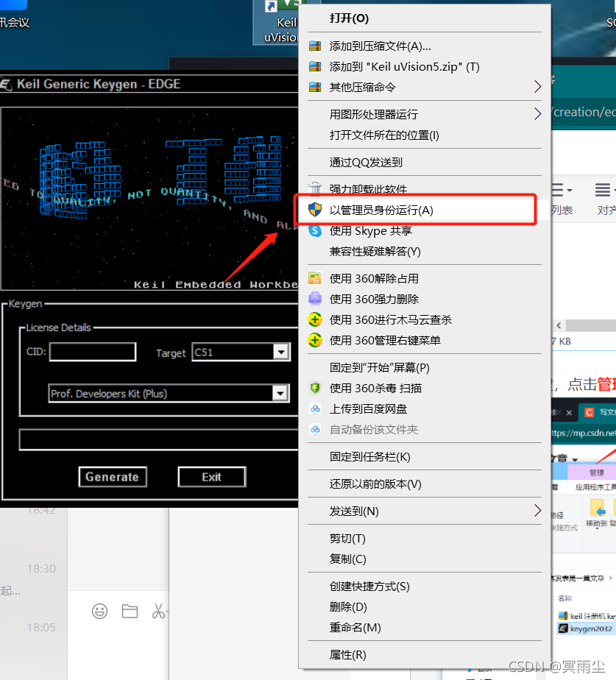Click the admin shield icon beside 以管理员身份运行
The image size is (616, 680).
pos(315,210)
